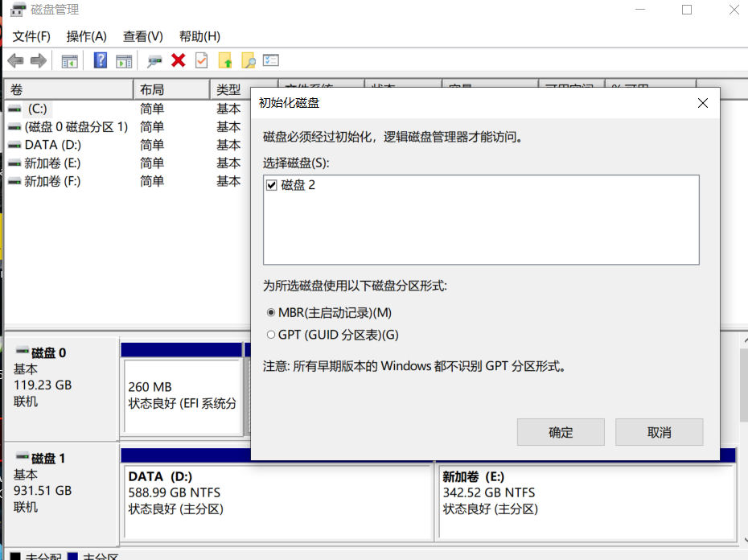Click the 260 MB EFI system partition block
The height and width of the screenshot is (560, 748).
183,396
